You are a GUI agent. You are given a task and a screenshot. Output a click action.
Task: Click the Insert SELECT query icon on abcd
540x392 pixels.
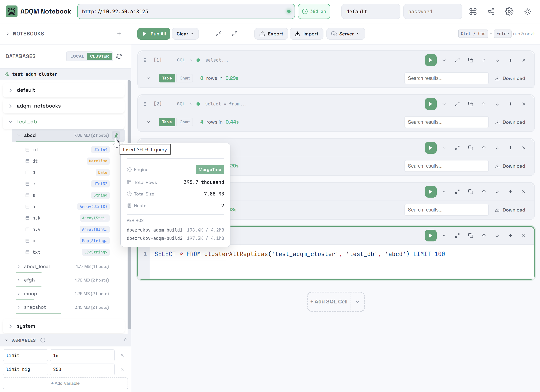116,135
